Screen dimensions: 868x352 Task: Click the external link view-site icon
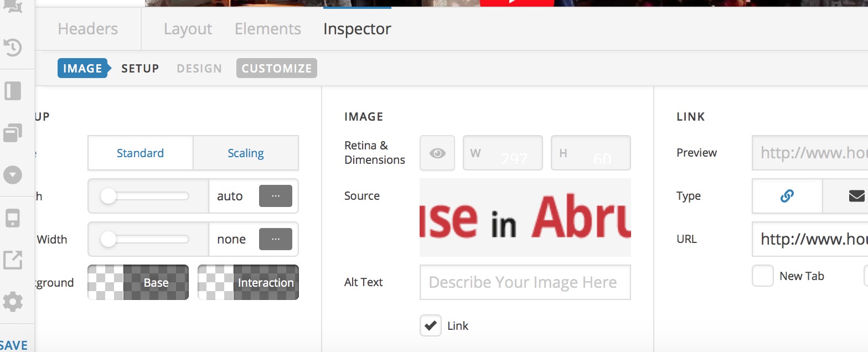coord(13,260)
